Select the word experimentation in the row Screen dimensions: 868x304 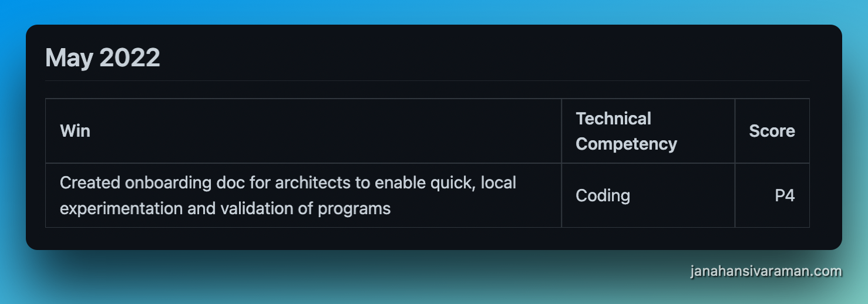[x=121, y=208]
